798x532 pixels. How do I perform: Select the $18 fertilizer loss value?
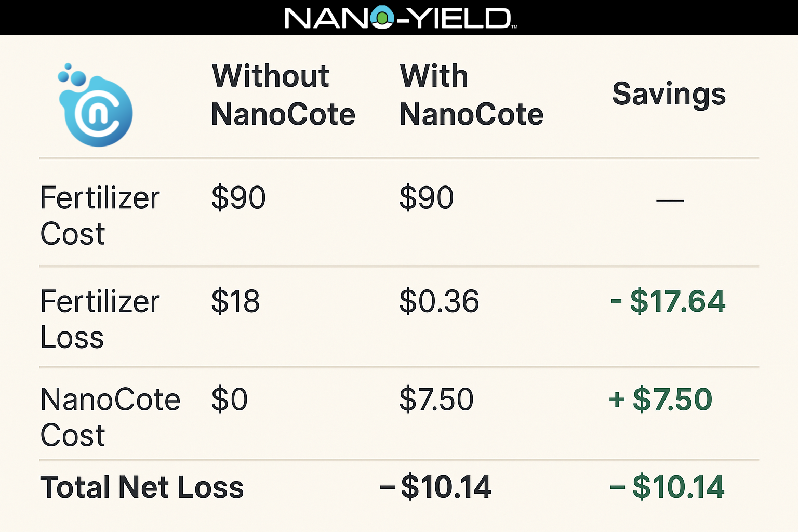pyautogui.click(x=235, y=301)
